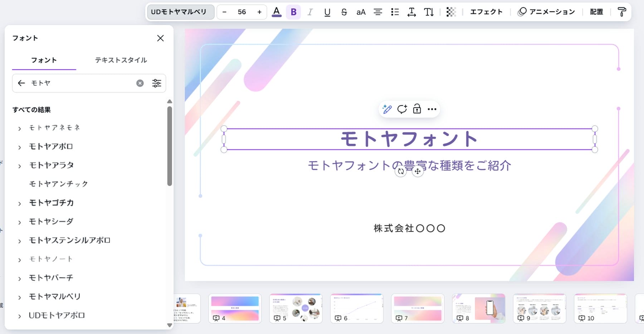Open the three-dot more options icon
The height and width of the screenshot is (334, 644).
(432, 109)
